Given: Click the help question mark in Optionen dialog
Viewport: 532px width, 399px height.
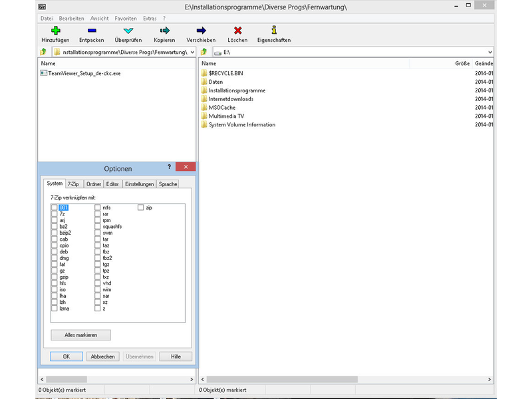Looking at the screenshot, I should click(170, 167).
